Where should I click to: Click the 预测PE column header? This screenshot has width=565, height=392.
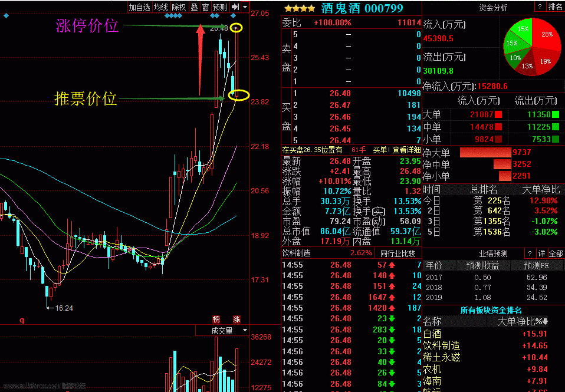click(536, 266)
